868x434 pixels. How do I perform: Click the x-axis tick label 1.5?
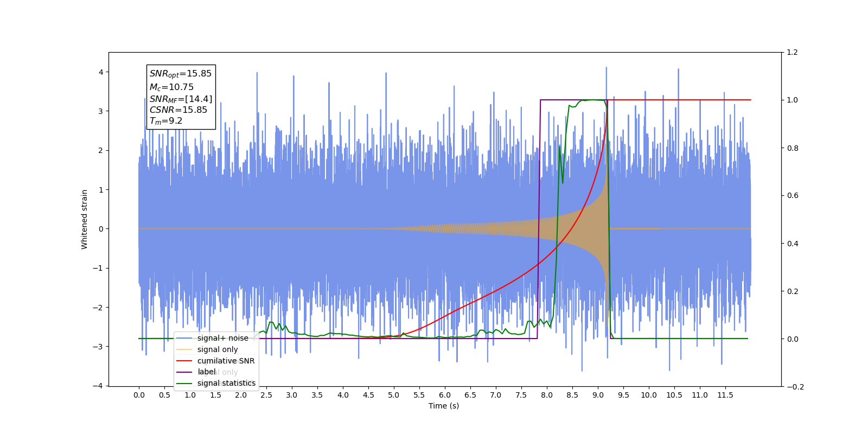point(215,395)
